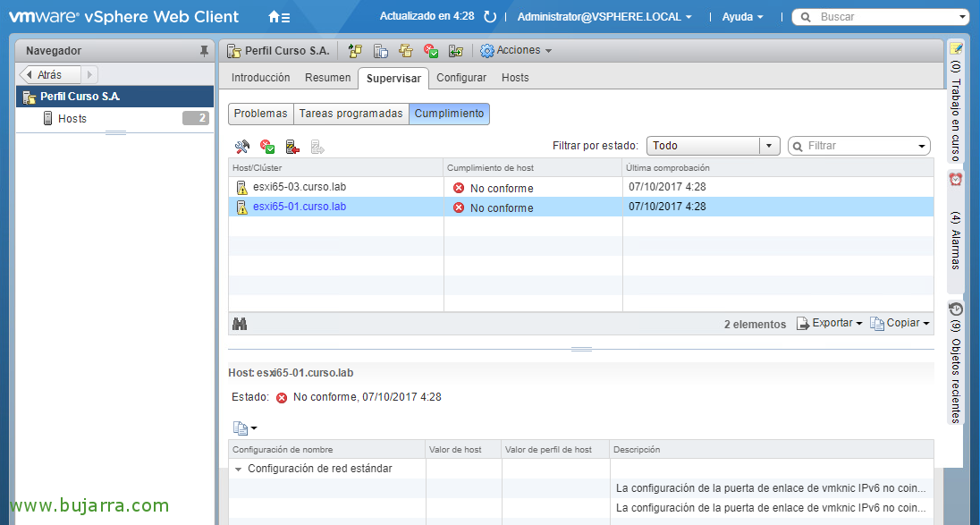The width and height of the screenshot is (980, 525).
Task: Click into the Filtrar input field
Action: pos(860,147)
